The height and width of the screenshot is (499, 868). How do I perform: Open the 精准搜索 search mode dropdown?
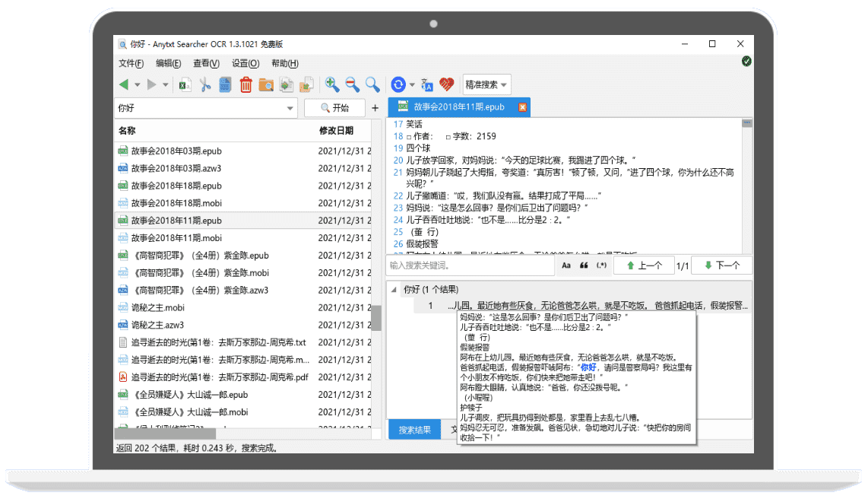coord(486,84)
